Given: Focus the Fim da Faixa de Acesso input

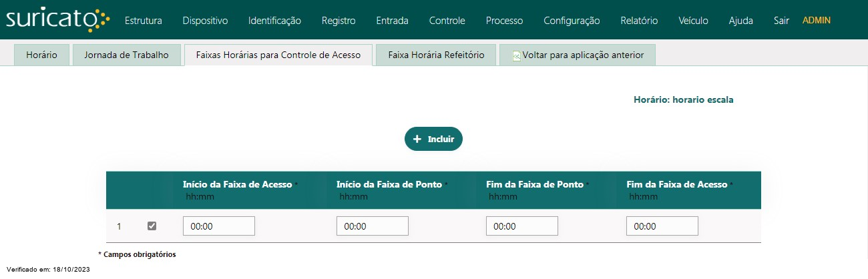Looking at the screenshot, I should pyautogui.click(x=662, y=226).
